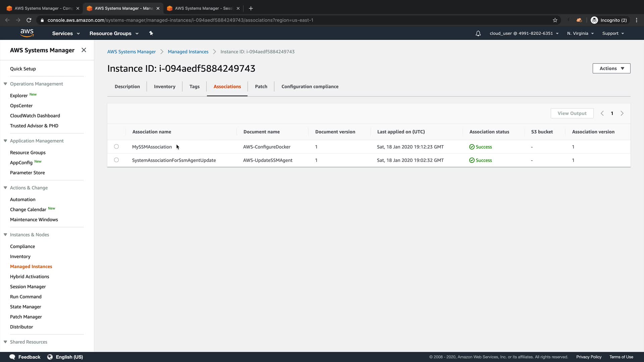Switch to the Inventory tab
Image resolution: width=644 pixels, height=362 pixels.
[164, 86]
